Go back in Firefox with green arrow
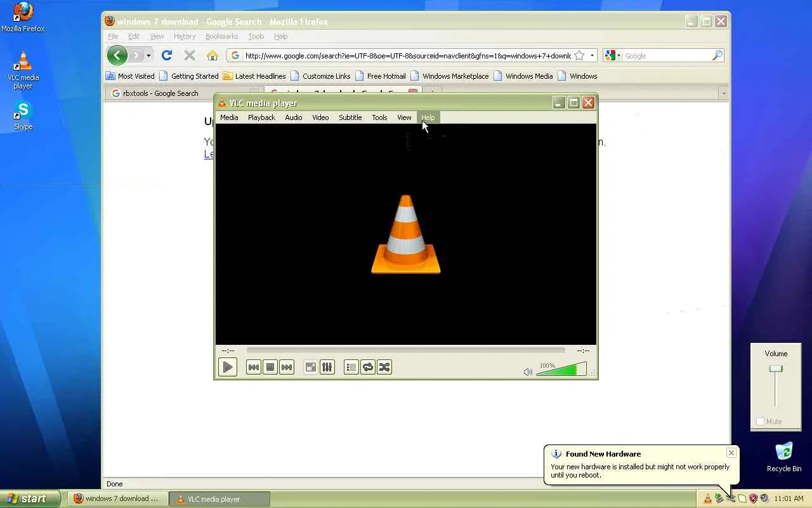Viewport: 812px width, 508px height. (117, 55)
